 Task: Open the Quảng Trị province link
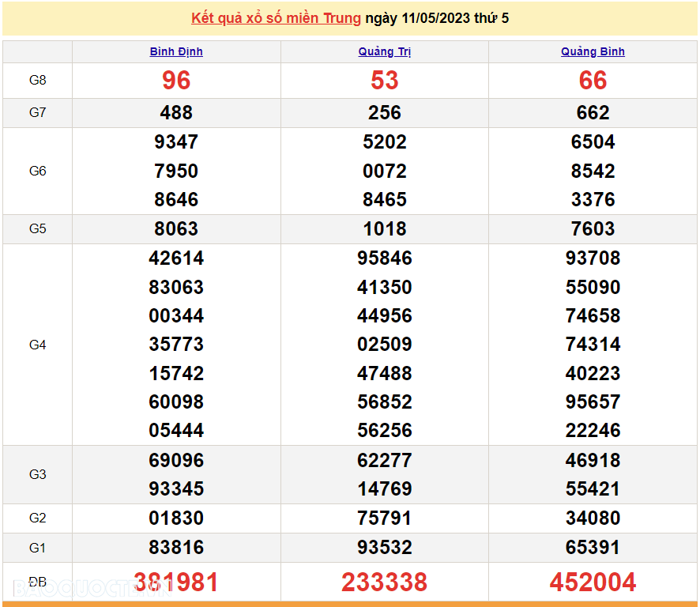385,51
